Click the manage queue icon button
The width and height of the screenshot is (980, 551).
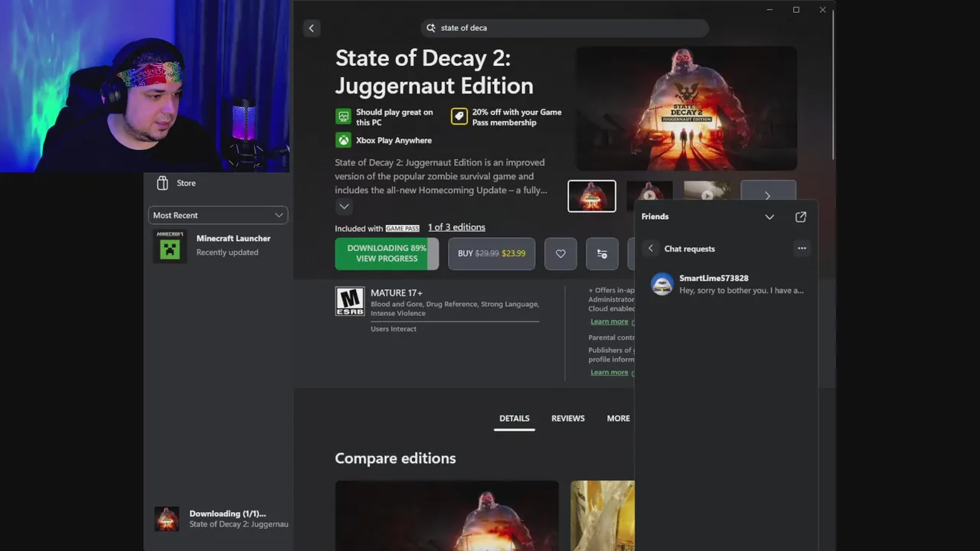[602, 253]
